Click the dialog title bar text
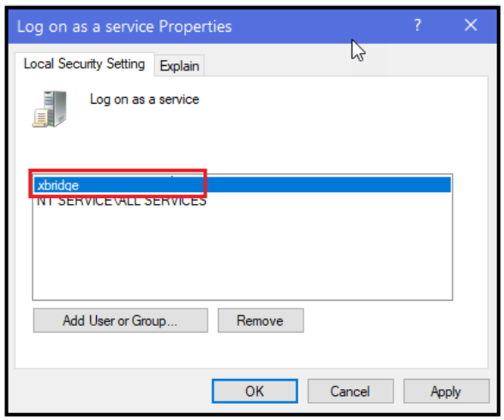 coord(124,27)
